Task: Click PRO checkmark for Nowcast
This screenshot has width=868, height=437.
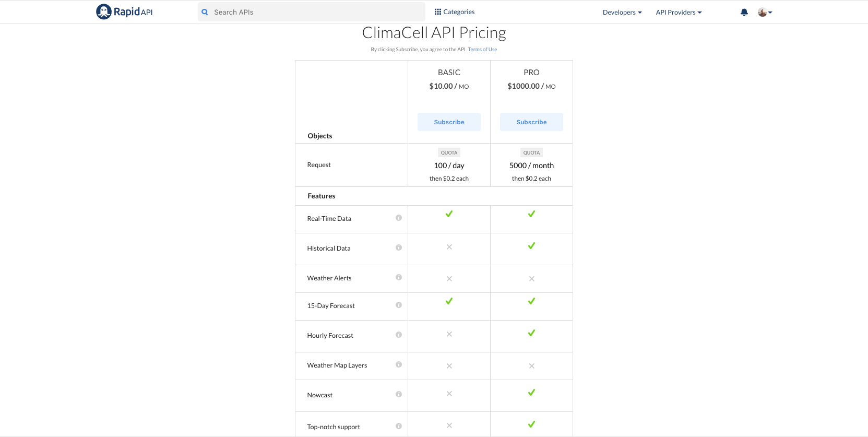Action: click(531, 393)
